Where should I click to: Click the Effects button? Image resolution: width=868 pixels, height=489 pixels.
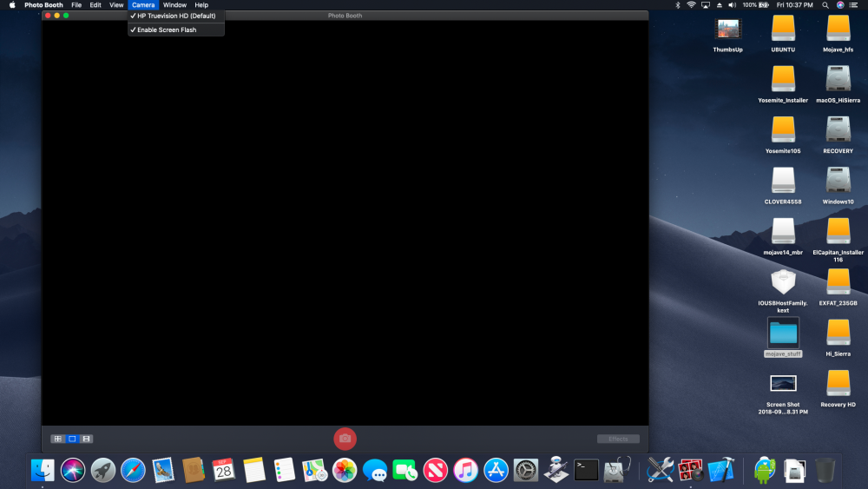pos(618,439)
